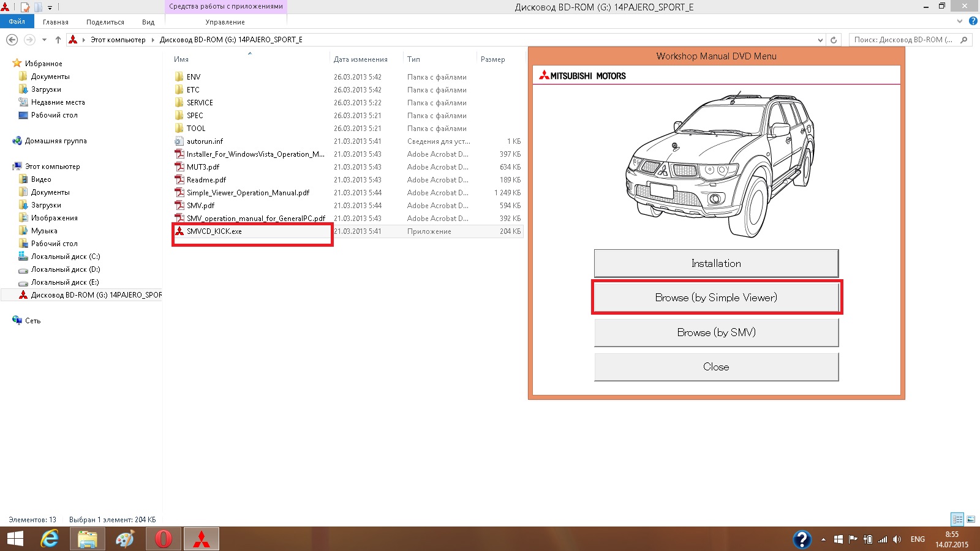Click the refresh icon beside the address bar
This screenshot has width=980, height=551.
pyautogui.click(x=834, y=40)
